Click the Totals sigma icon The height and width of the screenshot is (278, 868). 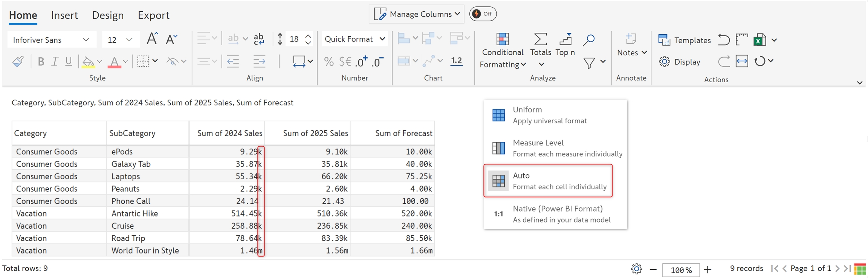pos(540,39)
